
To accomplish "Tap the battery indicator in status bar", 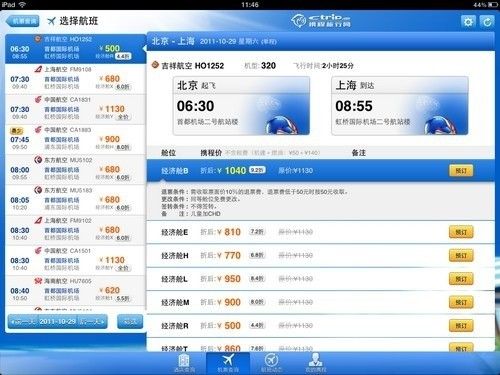I will [x=493, y=5].
